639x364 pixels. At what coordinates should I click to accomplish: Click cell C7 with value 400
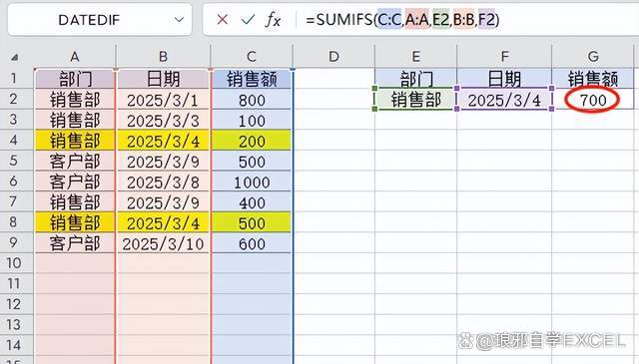252,202
